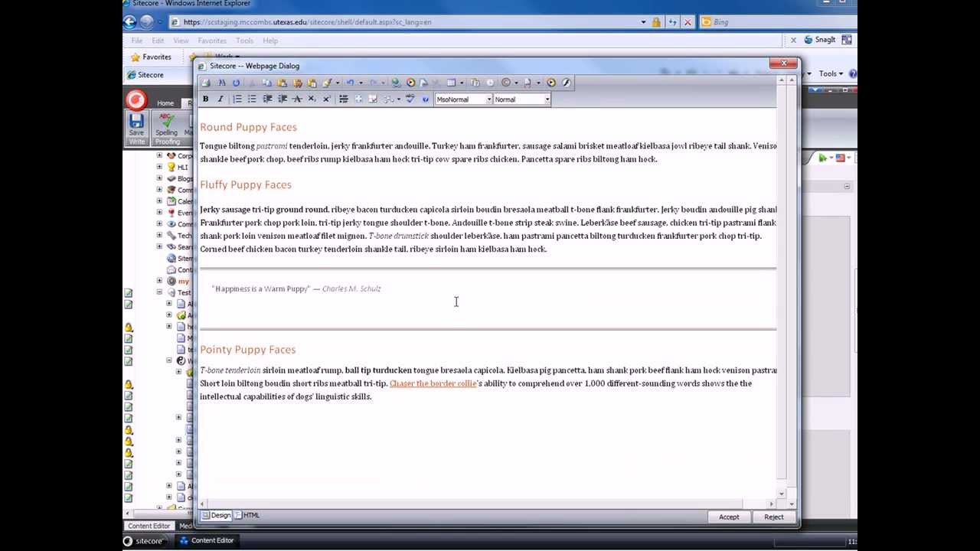Apply Superscript formatting
The image size is (980, 551).
click(326, 99)
